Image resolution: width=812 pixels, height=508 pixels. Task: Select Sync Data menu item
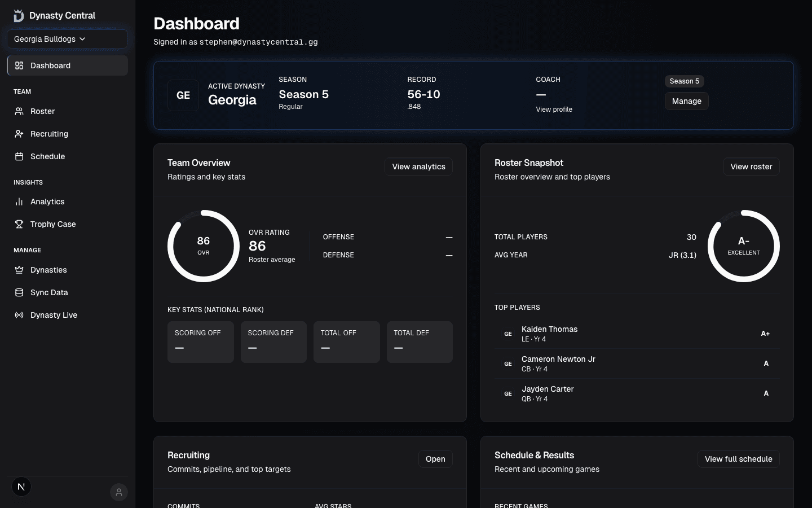(x=67, y=292)
